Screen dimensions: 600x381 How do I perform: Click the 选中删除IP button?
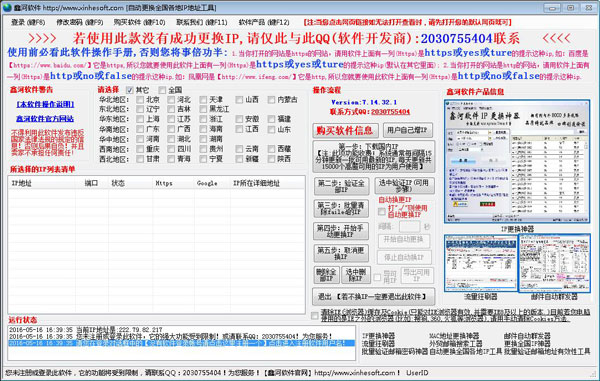pos(356,275)
